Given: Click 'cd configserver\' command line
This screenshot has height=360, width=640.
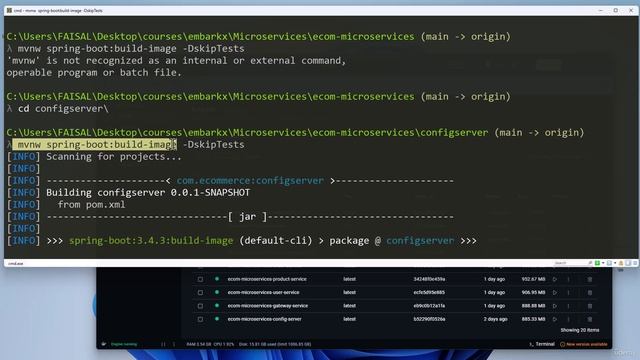Looking at the screenshot, I should click(x=63, y=109).
